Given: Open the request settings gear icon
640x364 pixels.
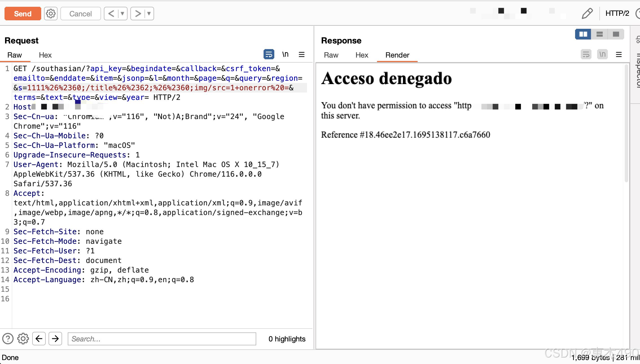Looking at the screenshot, I should [x=51, y=14].
